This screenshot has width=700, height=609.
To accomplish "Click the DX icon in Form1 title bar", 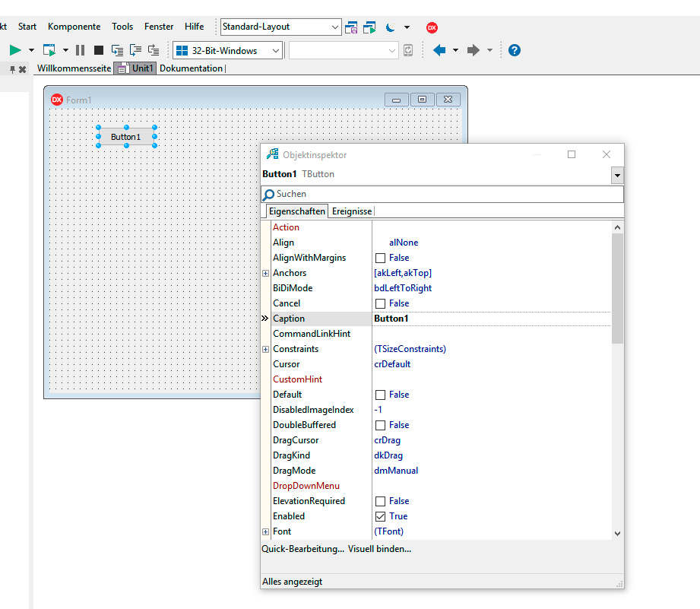I will 57,100.
